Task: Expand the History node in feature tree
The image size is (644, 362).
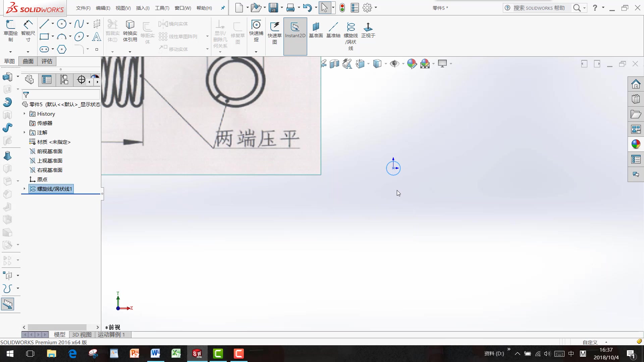Action: (x=24, y=114)
